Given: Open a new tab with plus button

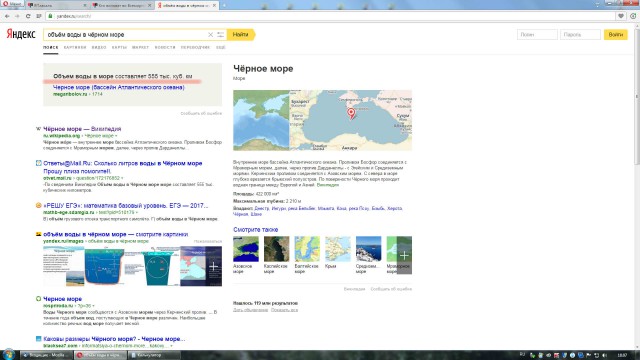Looking at the screenshot, I should click(224, 5).
